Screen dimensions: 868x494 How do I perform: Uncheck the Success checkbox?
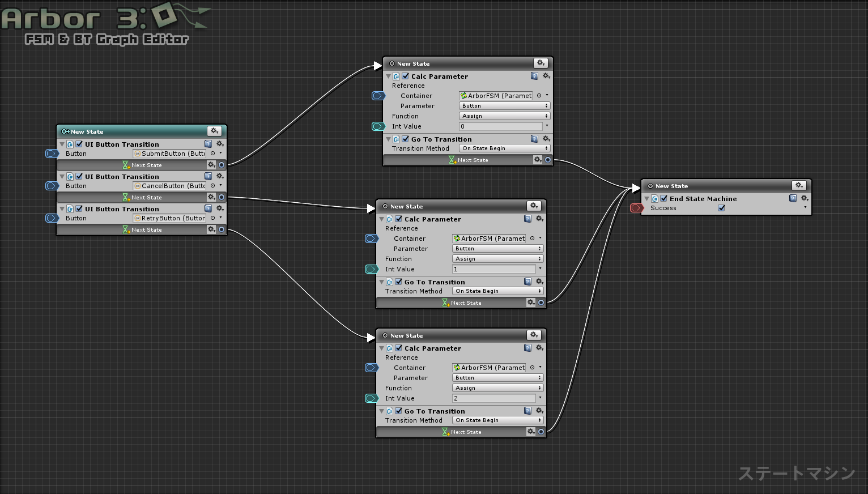(721, 208)
